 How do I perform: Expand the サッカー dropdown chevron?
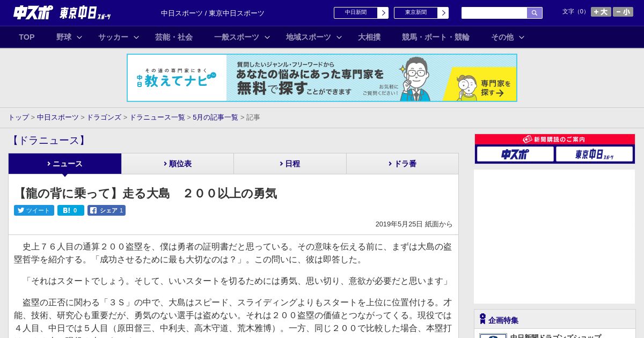tap(136, 38)
